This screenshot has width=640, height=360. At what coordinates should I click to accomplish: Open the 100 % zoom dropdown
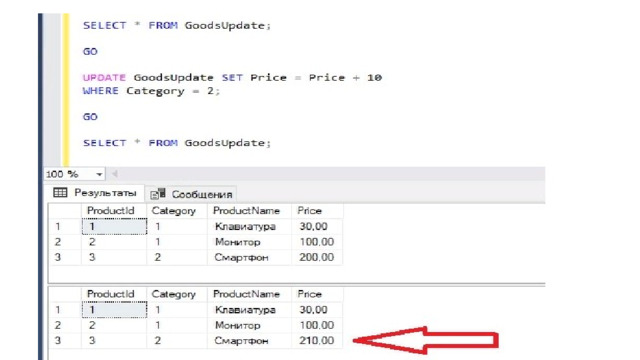point(99,174)
